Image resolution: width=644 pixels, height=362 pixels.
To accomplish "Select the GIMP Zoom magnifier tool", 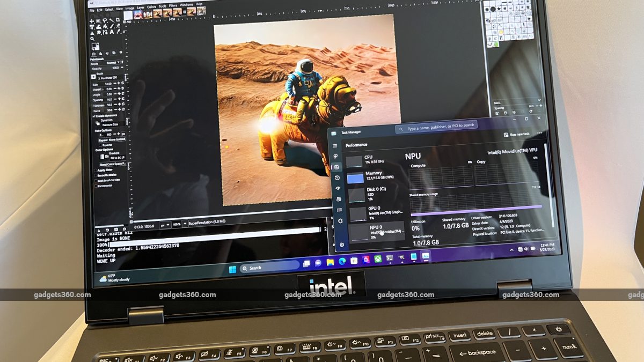I will coord(92,39).
